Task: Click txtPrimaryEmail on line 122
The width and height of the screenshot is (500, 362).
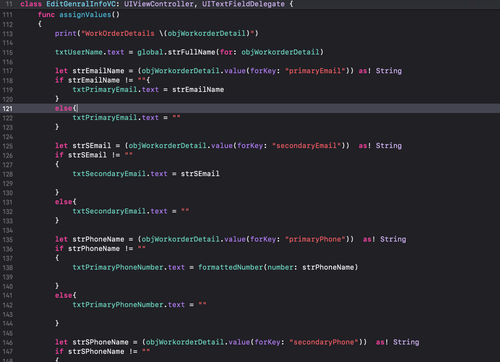Action: [105, 118]
